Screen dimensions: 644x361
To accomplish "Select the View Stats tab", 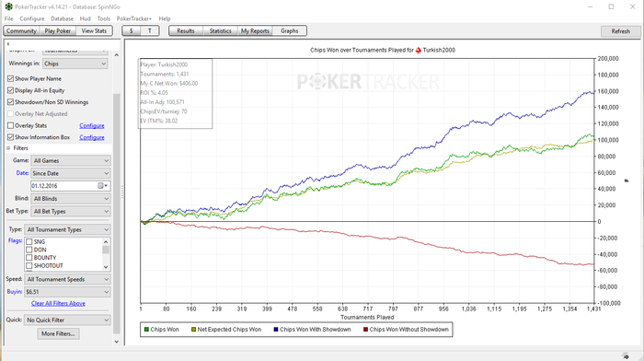I will (94, 30).
